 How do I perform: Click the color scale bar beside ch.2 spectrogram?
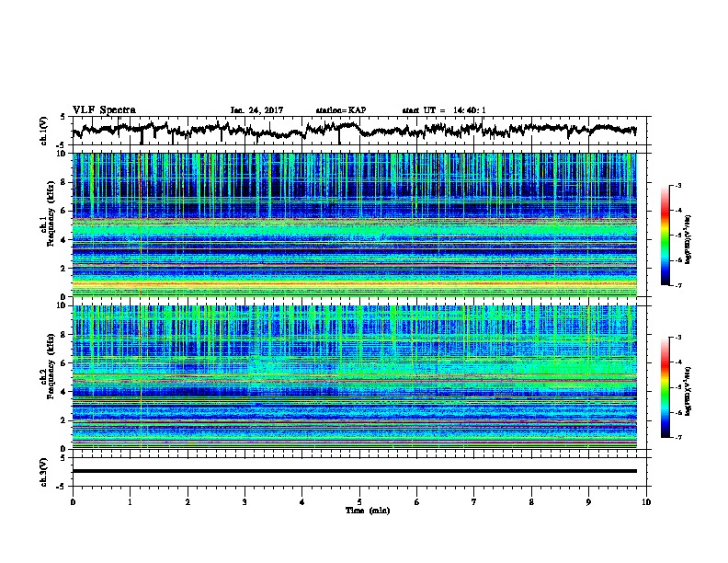coord(665,387)
